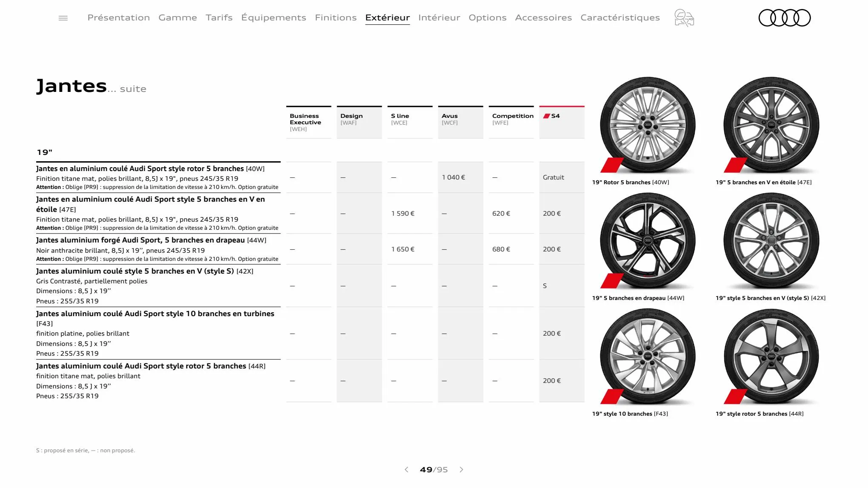The image size is (868, 488).
Task: Switch to Tarifs tab
Action: 219,17
